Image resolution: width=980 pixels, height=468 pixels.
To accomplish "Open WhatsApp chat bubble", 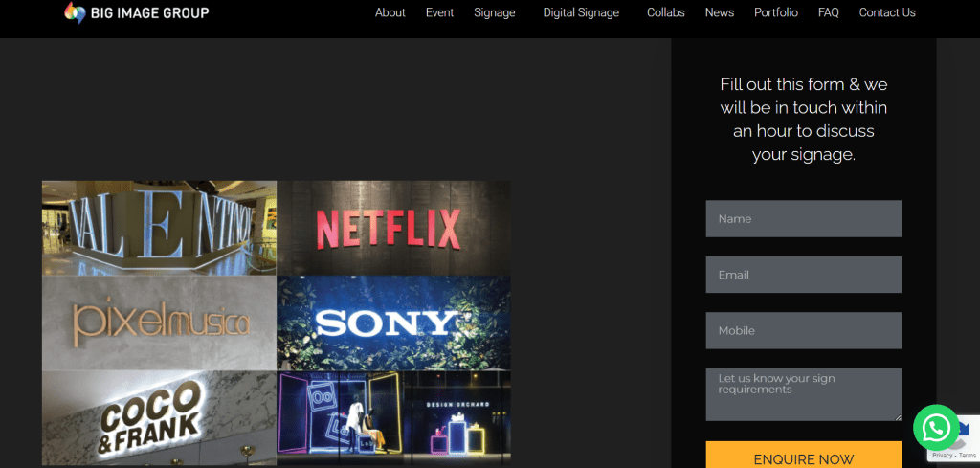I will [936, 428].
